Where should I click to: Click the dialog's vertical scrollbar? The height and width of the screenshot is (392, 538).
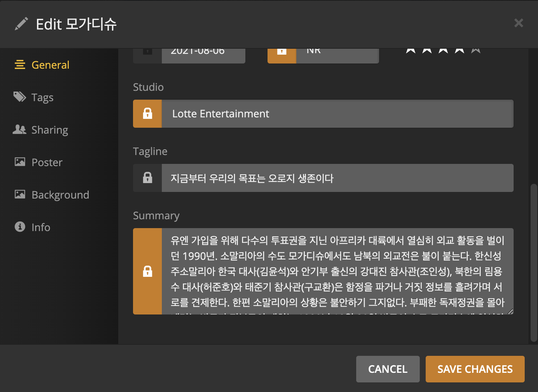coord(534,262)
